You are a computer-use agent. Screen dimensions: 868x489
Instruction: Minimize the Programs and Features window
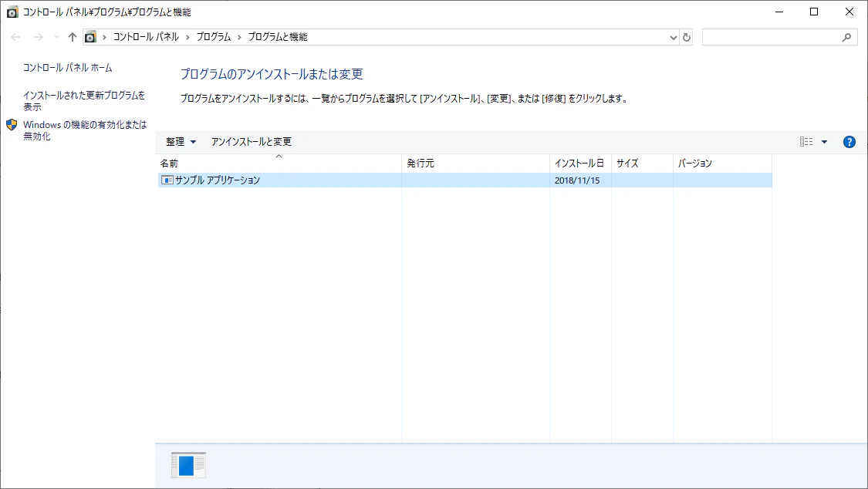point(778,12)
